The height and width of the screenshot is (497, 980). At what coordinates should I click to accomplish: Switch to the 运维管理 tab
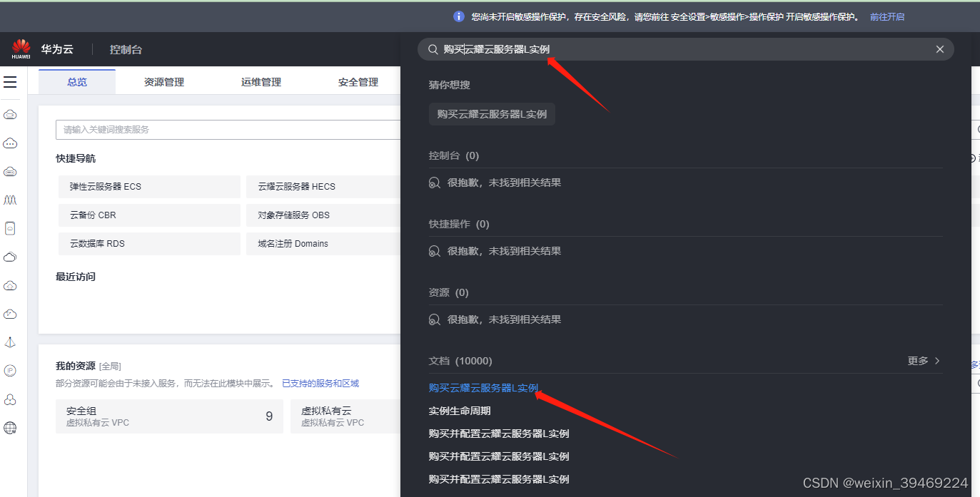coord(261,82)
